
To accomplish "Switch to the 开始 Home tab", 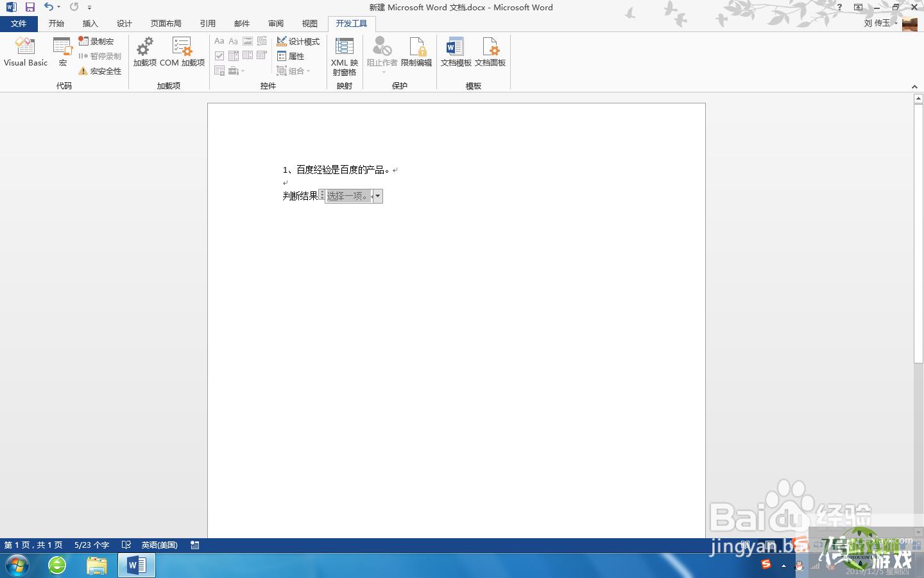I will (56, 23).
